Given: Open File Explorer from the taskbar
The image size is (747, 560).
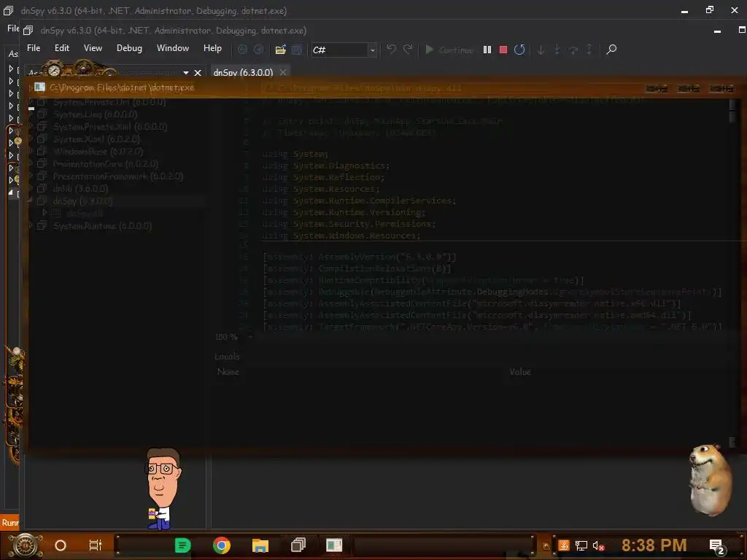Looking at the screenshot, I should [x=260, y=545].
